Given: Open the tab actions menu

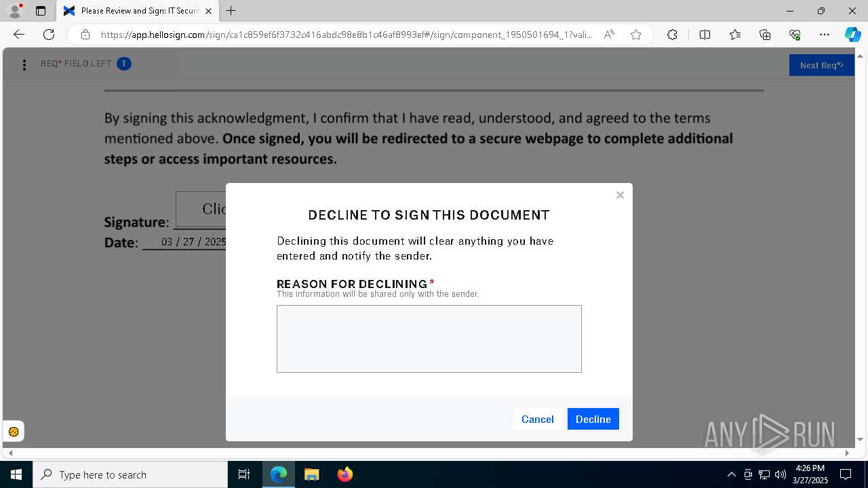Looking at the screenshot, I should coord(41,11).
